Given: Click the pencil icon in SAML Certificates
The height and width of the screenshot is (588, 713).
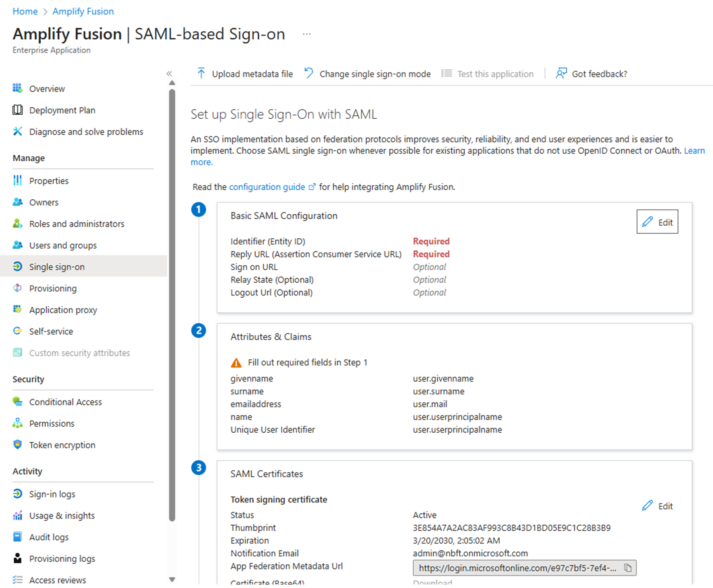Looking at the screenshot, I should pos(647,505).
